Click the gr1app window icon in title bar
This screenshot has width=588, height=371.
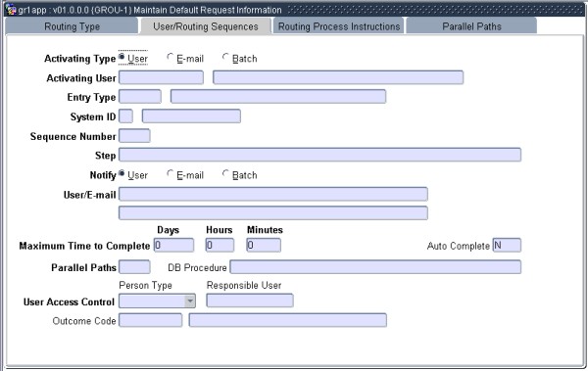pyautogui.click(x=11, y=9)
